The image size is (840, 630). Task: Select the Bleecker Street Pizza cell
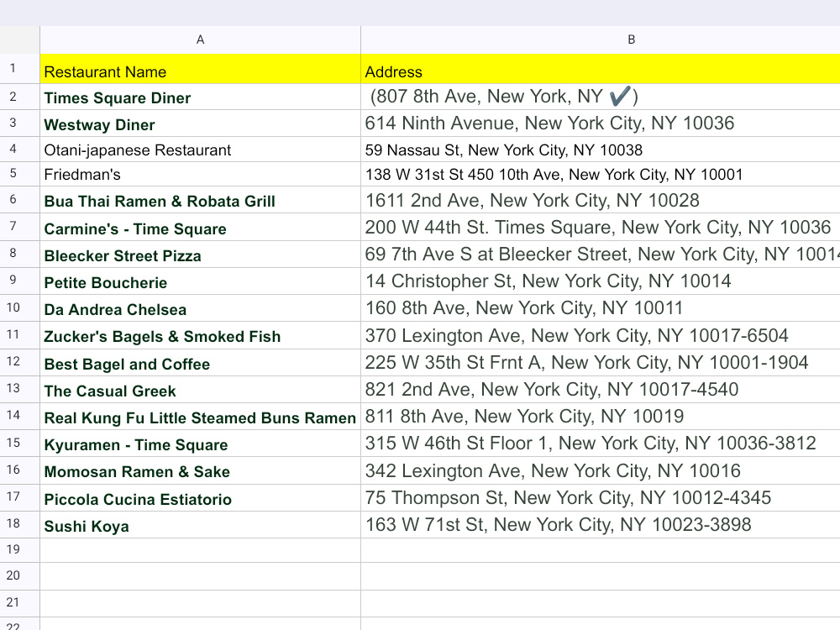[x=201, y=255]
